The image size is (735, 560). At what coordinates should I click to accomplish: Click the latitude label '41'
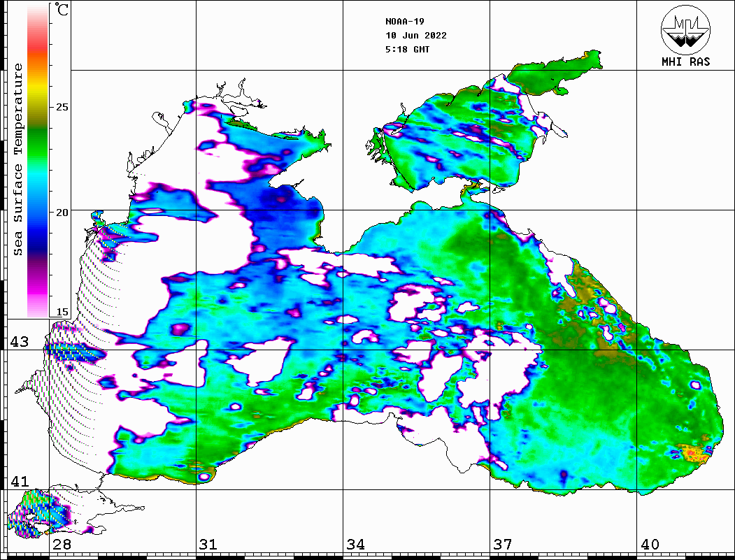tap(20, 481)
